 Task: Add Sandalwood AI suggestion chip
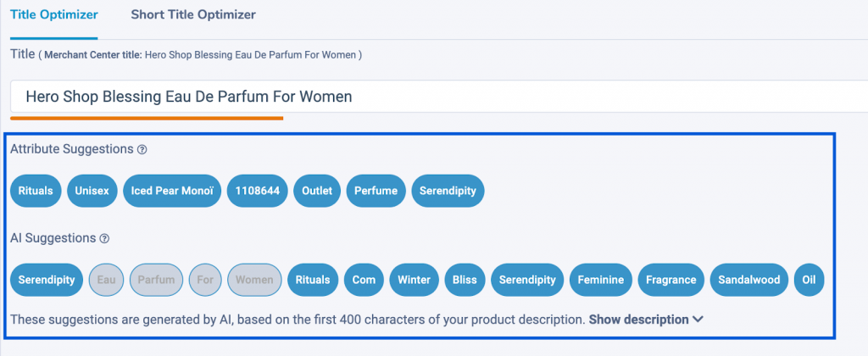pos(749,280)
